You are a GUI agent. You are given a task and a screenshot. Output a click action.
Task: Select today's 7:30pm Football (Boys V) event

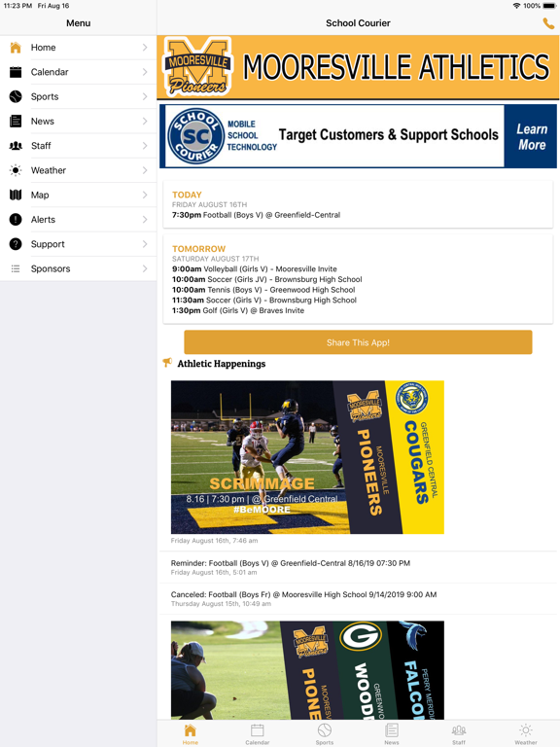pyautogui.click(x=257, y=215)
